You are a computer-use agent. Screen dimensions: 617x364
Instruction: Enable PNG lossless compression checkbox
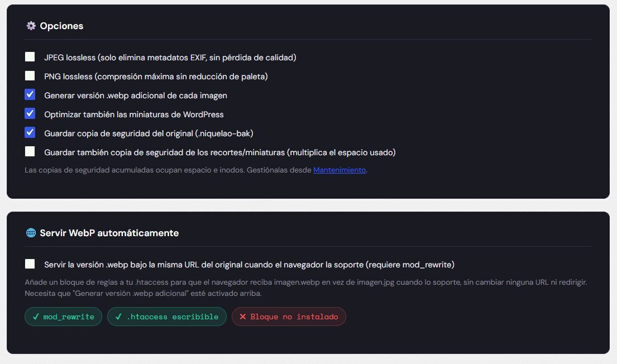(30, 75)
